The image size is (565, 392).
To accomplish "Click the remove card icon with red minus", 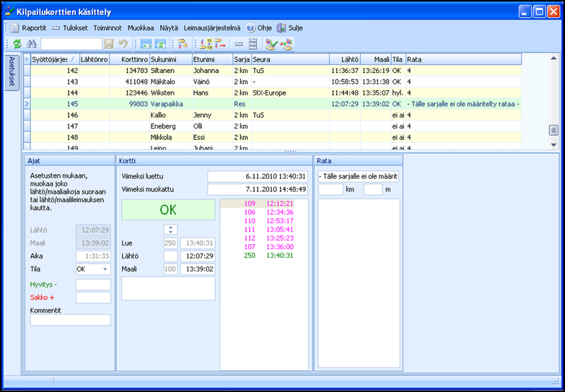I will (x=220, y=44).
